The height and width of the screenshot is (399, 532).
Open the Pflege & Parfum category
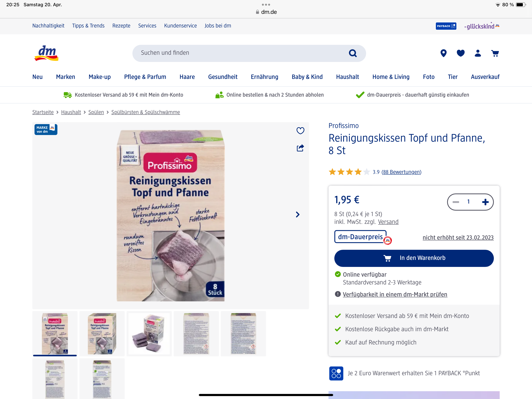145,77
